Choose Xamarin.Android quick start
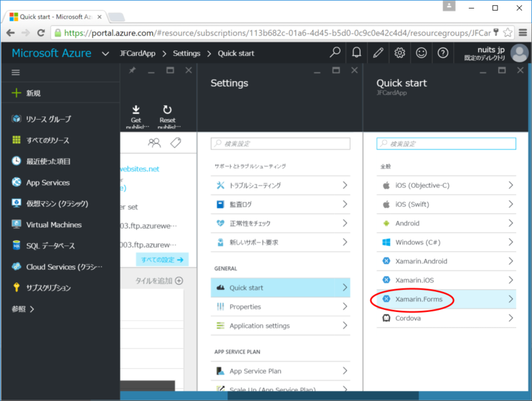 (446, 261)
